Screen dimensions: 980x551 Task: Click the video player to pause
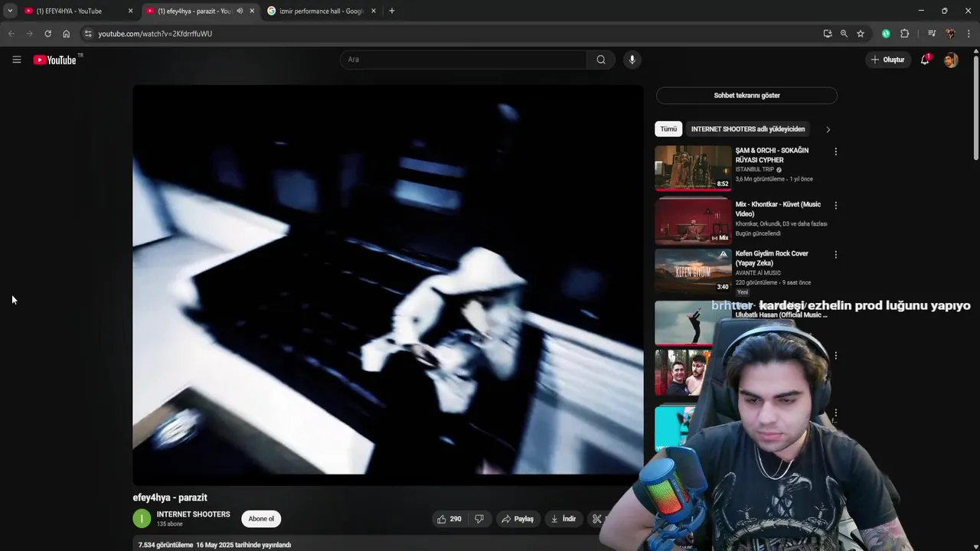(x=388, y=285)
